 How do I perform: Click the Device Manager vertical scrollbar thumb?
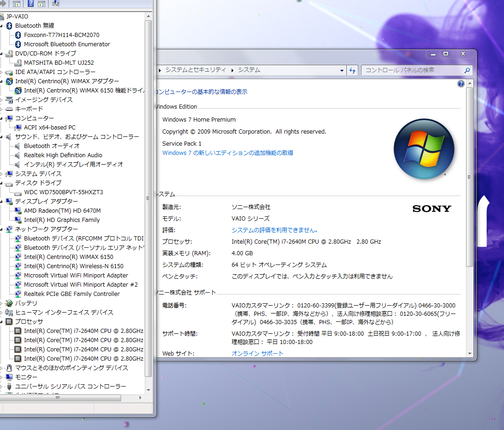pos(148,199)
